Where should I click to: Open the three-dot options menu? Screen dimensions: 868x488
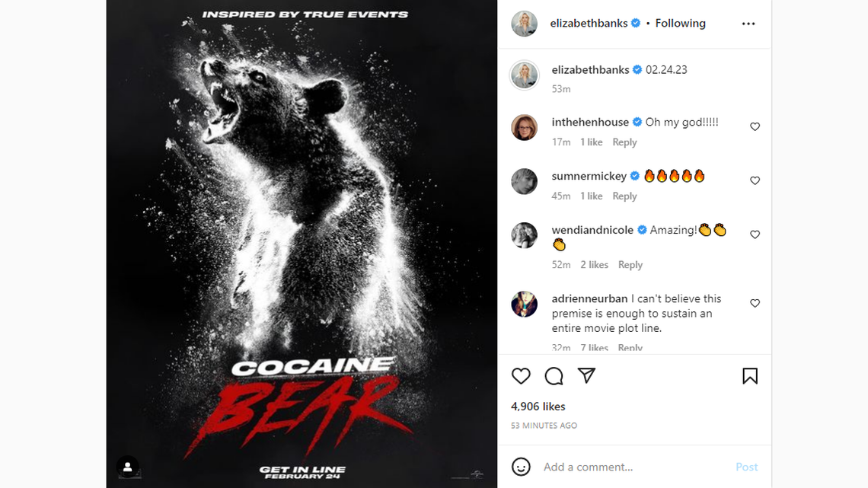[x=748, y=23]
